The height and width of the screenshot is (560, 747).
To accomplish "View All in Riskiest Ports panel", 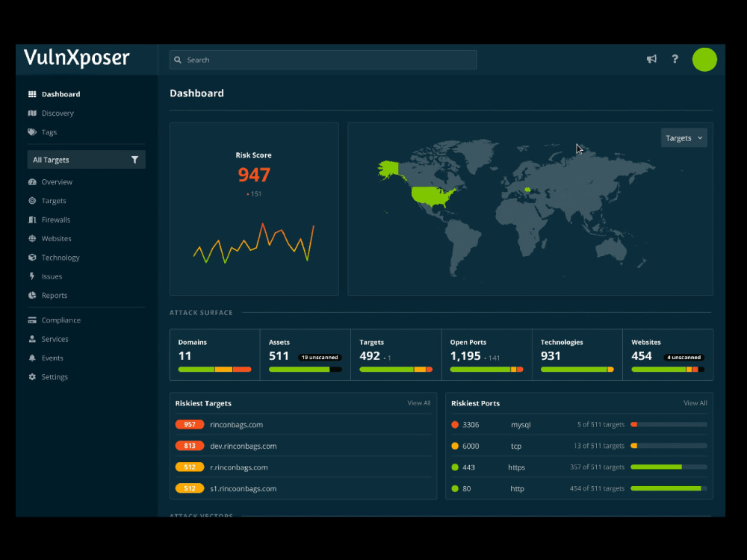I will (695, 403).
